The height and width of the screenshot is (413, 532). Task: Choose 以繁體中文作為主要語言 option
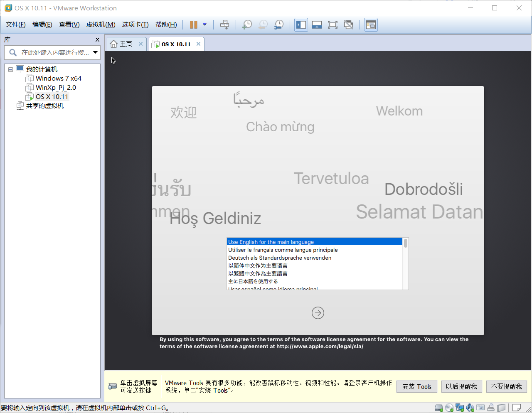tap(315, 273)
